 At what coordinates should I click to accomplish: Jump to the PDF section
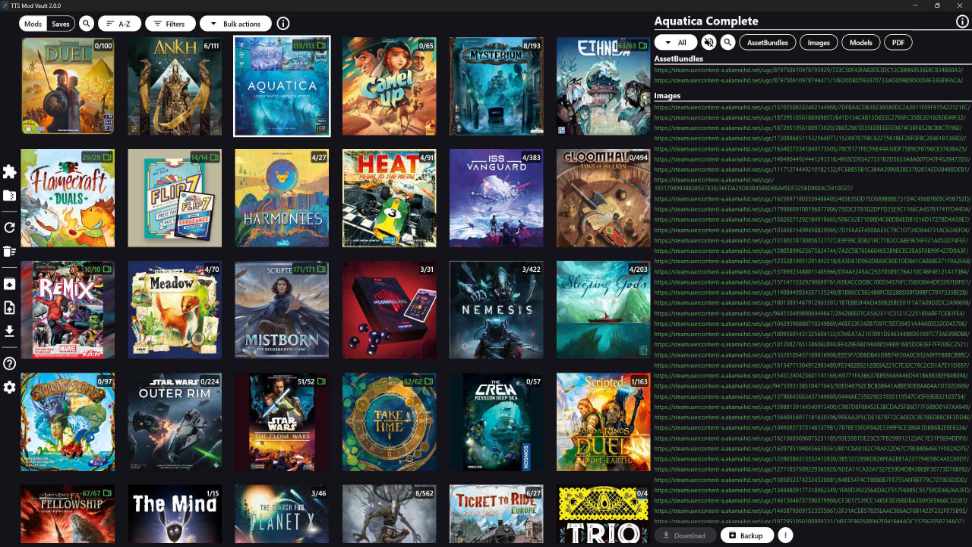click(898, 43)
